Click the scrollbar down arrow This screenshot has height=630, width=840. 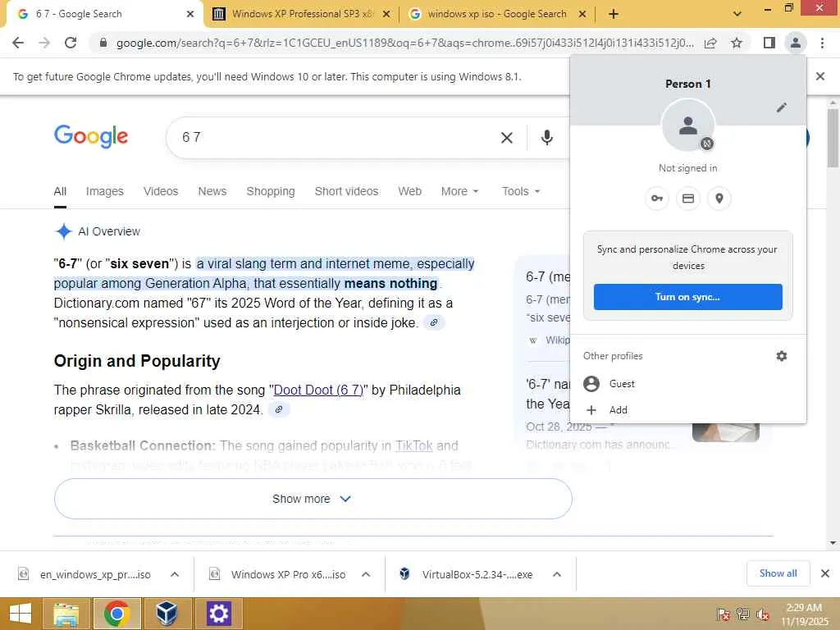click(833, 543)
